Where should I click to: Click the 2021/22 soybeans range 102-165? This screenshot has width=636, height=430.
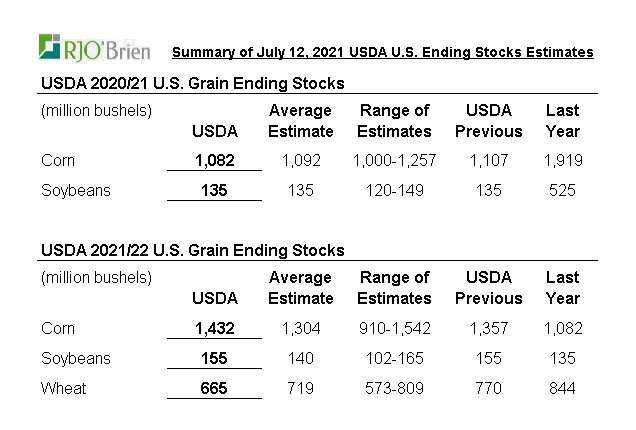[394, 358]
